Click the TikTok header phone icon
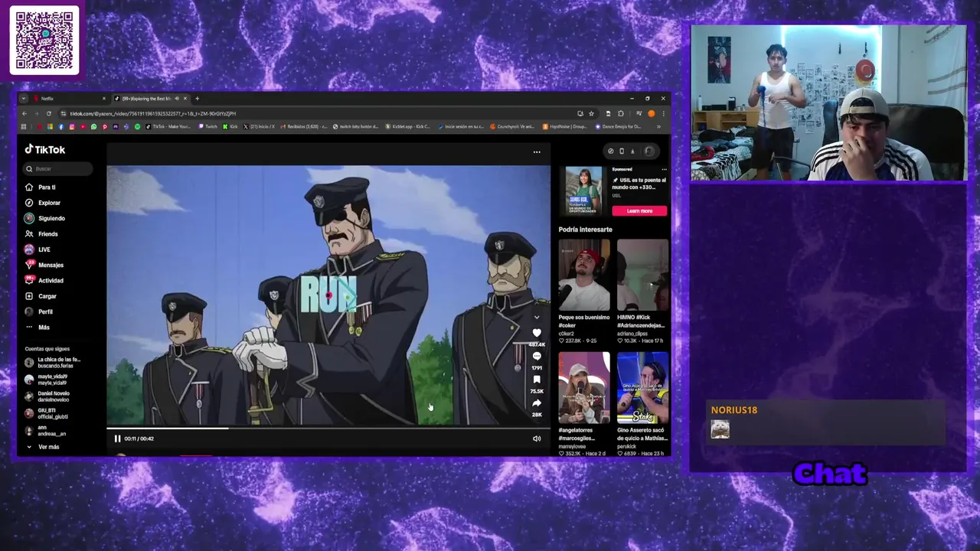980x551 pixels. 621,152
